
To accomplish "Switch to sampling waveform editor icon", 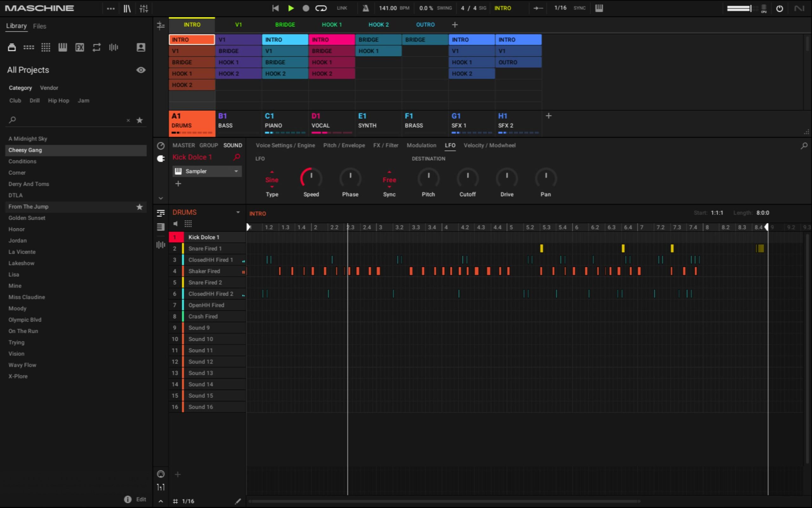I will (161, 245).
